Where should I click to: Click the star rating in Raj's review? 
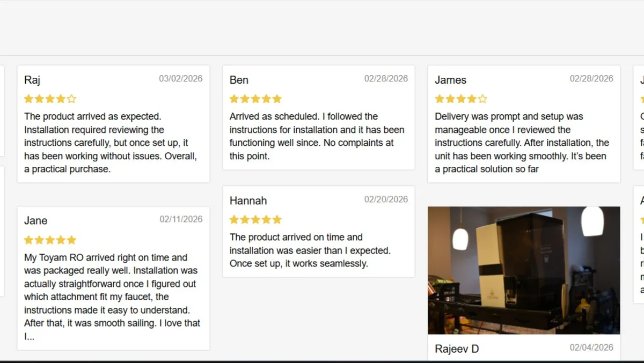(x=50, y=99)
